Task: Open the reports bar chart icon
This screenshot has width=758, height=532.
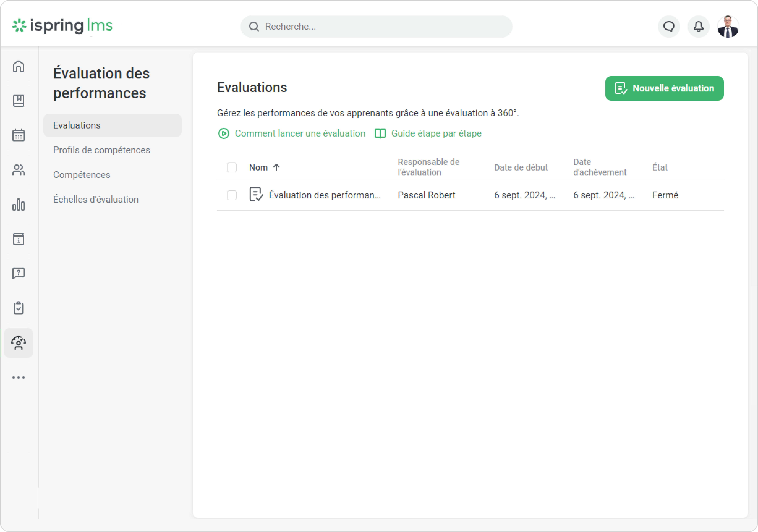Action: (x=19, y=205)
